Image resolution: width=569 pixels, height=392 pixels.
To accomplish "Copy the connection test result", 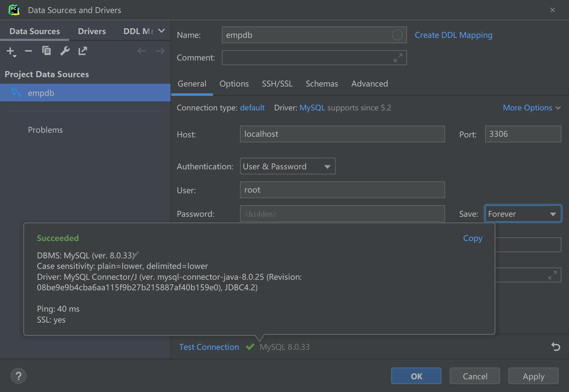I will 473,238.
